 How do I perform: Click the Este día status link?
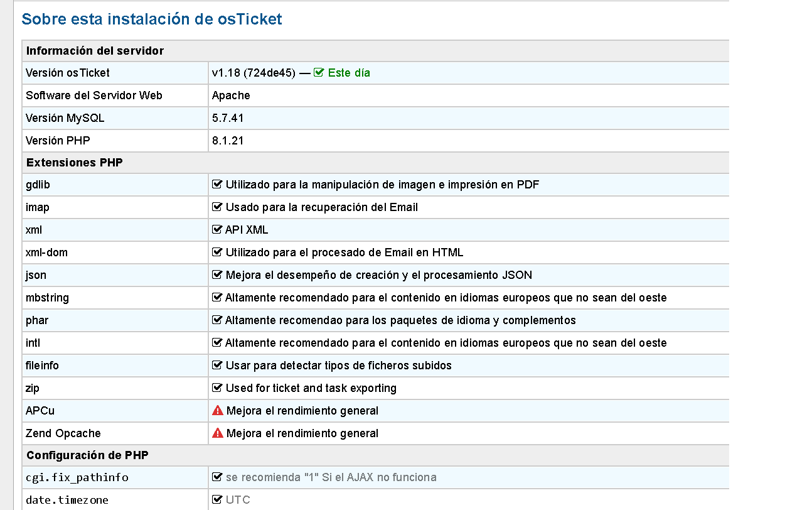pos(349,73)
